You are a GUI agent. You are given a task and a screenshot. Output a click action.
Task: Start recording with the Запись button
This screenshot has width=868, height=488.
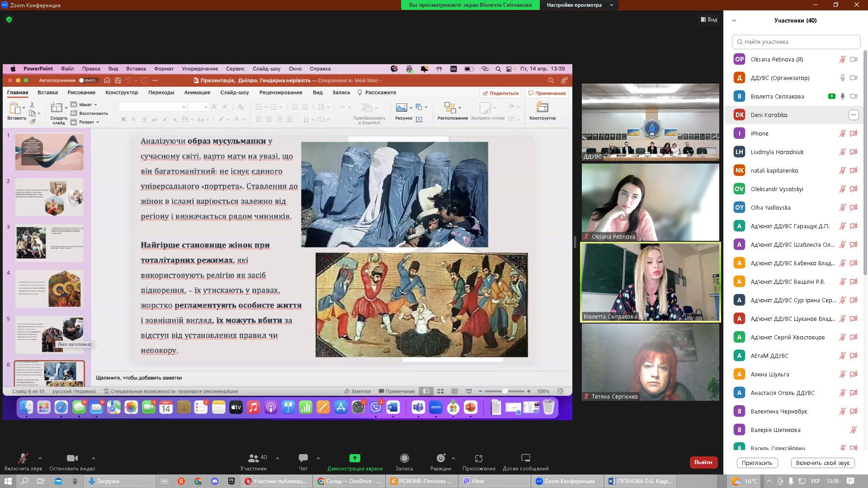(x=404, y=459)
